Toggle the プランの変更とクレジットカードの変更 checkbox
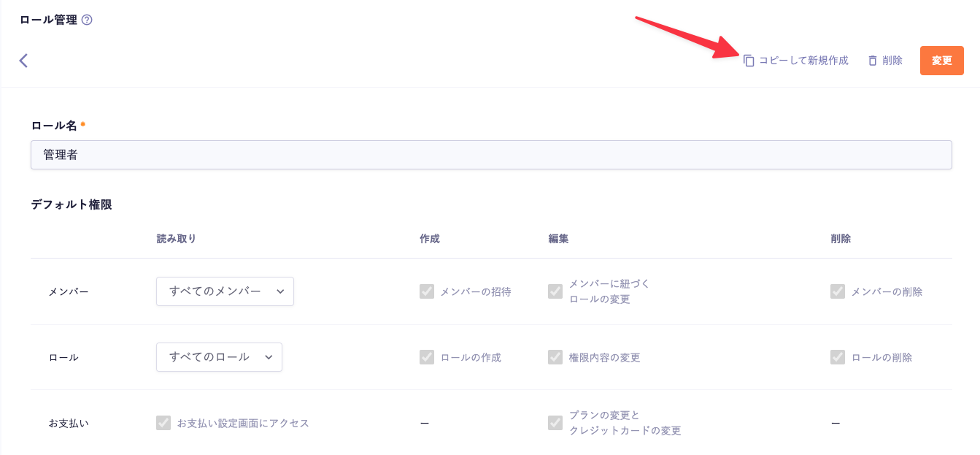 tap(555, 423)
